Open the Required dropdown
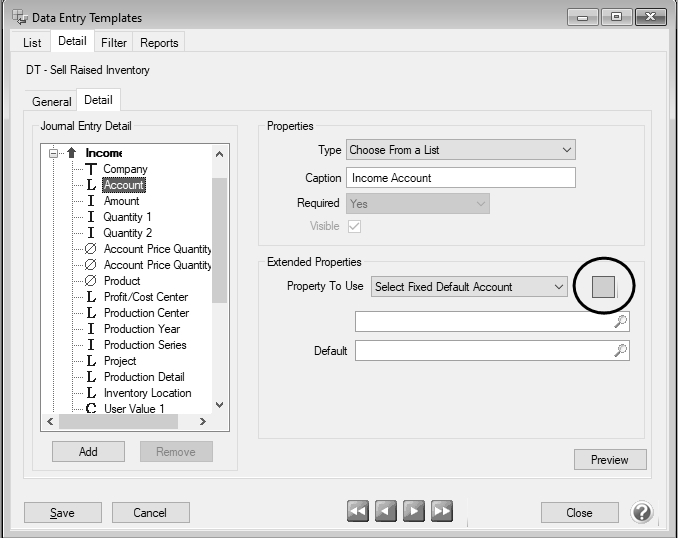 480,203
